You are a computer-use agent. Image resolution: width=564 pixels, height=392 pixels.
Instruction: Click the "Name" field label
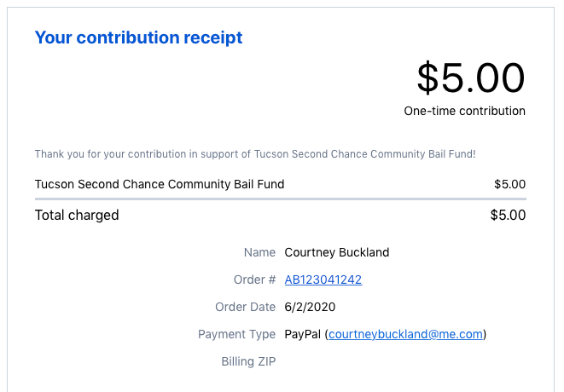[259, 252]
